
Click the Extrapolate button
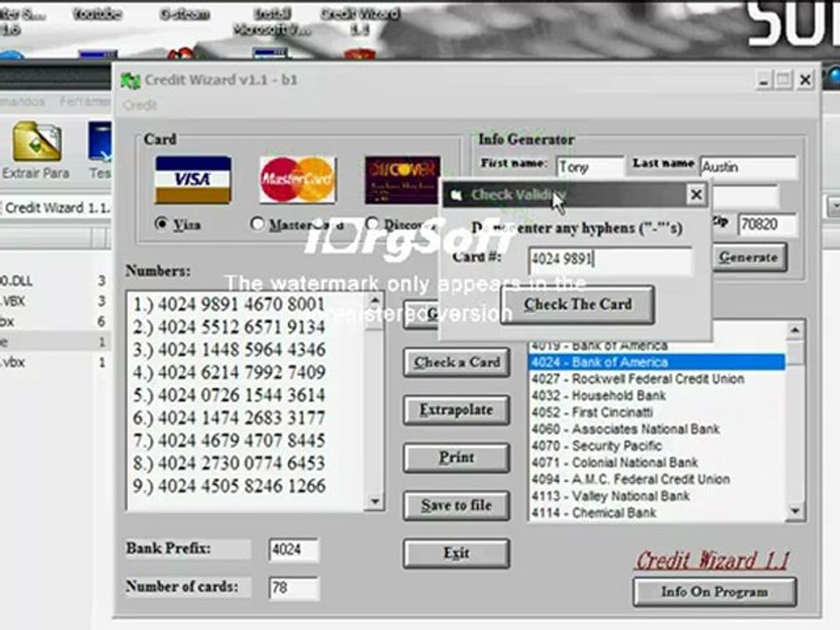(457, 410)
